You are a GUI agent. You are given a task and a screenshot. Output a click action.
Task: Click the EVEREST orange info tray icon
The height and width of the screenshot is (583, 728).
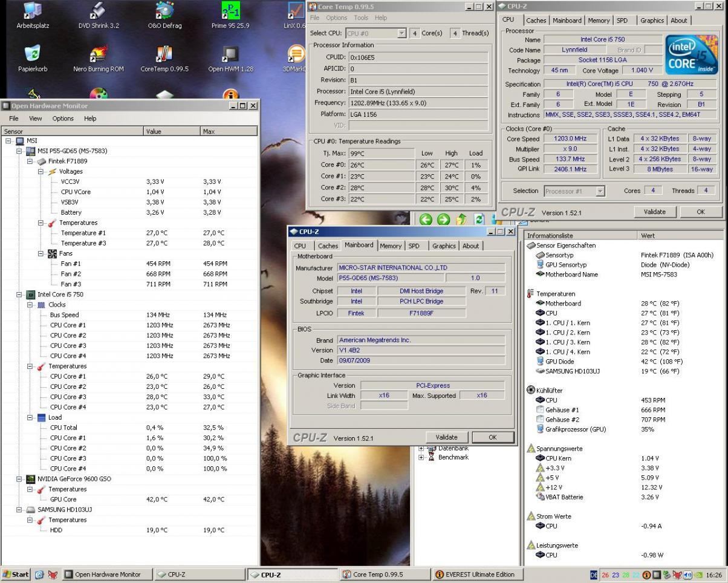click(646, 575)
